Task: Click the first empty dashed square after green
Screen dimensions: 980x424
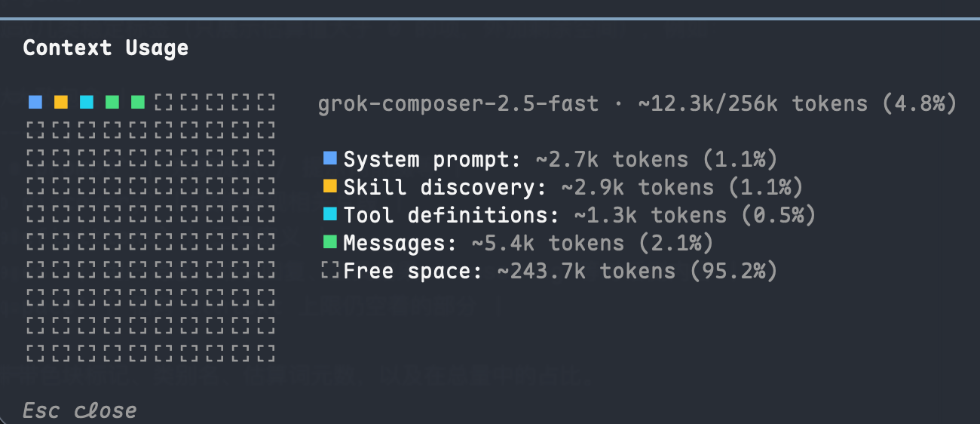Action: 163,102
